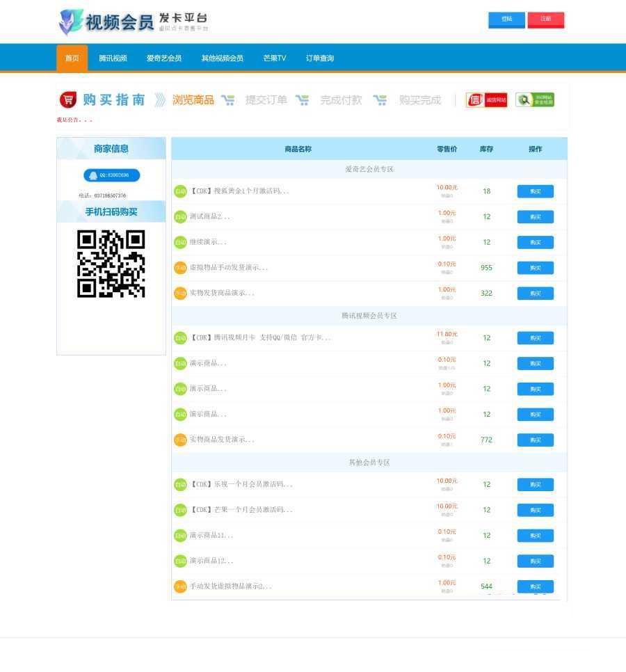Buy the 腾讯视频月卡 item
The height and width of the screenshot is (672, 626).
[x=535, y=337]
